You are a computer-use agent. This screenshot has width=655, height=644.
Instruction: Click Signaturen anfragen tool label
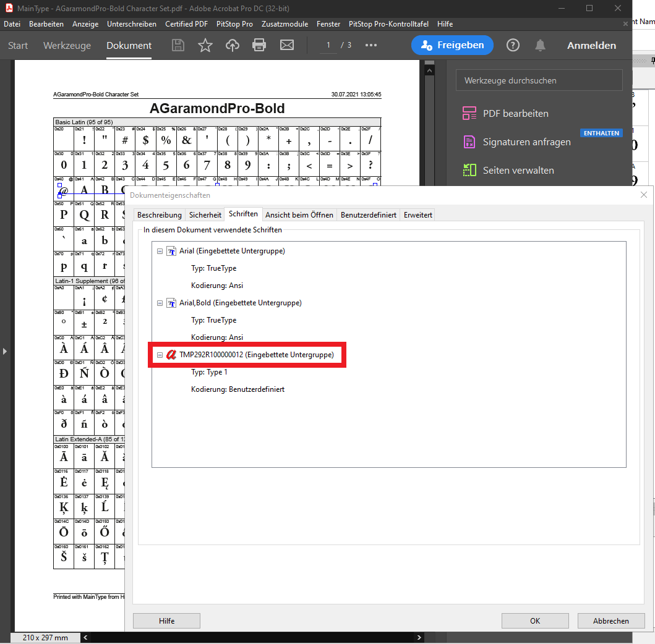pyautogui.click(x=527, y=142)
